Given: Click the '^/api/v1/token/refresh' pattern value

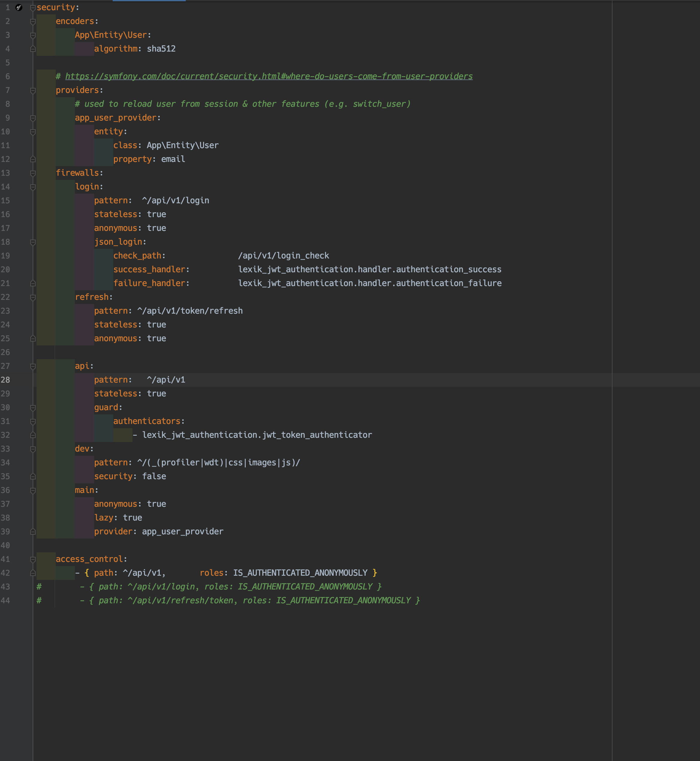Looking at the screenshot, I should [190, 311].
